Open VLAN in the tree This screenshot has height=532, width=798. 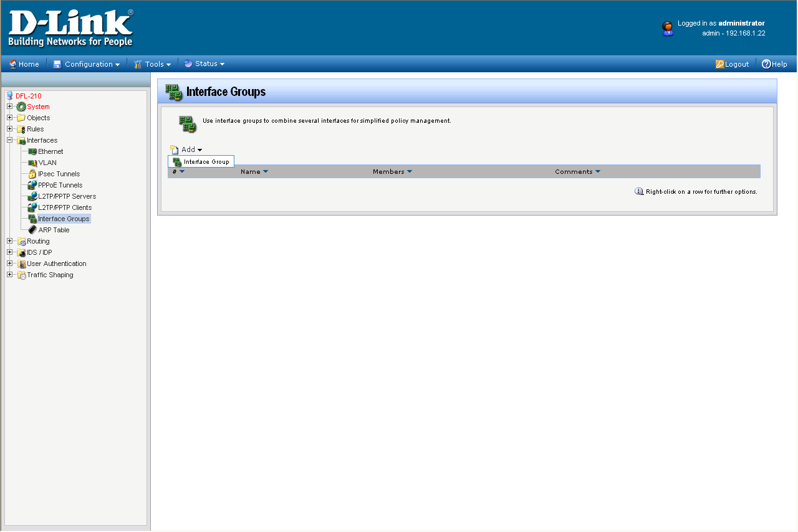[47, 163]
